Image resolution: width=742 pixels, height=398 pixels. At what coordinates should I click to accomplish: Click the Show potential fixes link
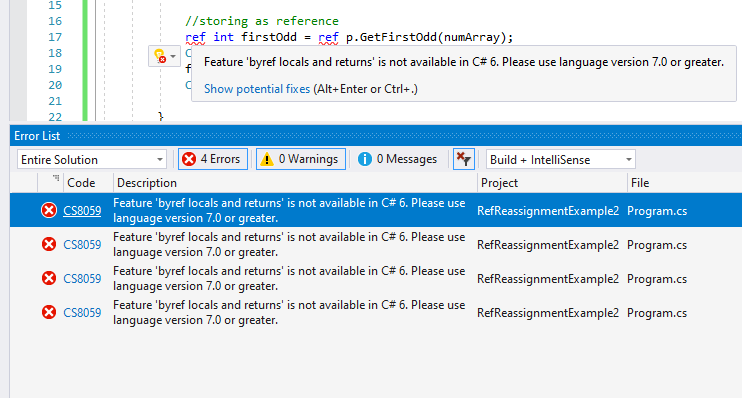pos(257,88)
